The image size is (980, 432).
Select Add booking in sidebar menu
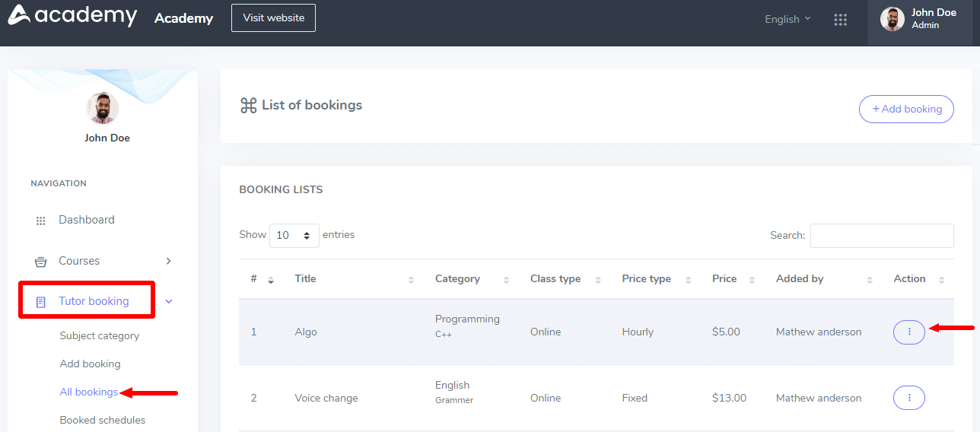tap(90, 364)
